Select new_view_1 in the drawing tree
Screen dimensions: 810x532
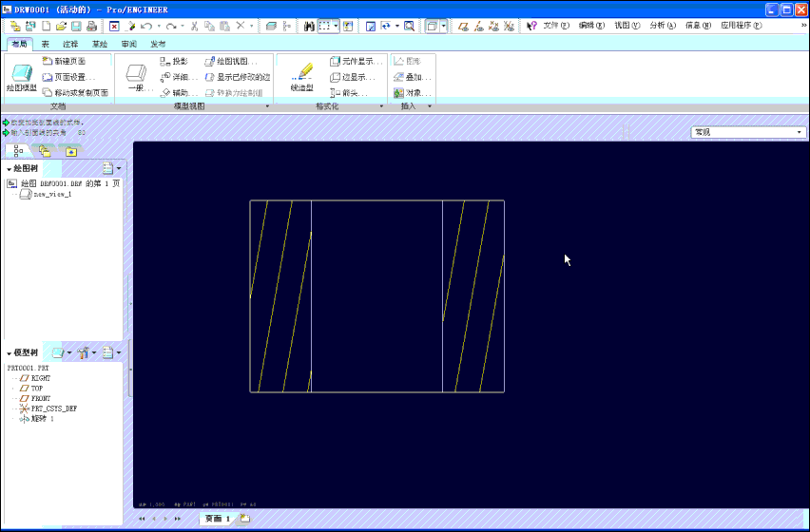click(x=46, y=195)
